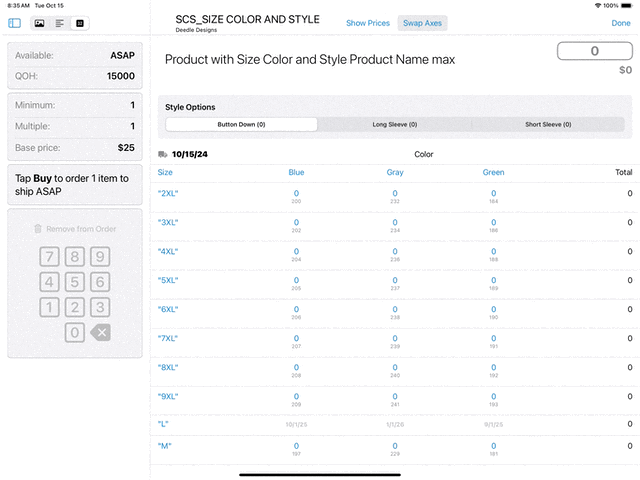Select the Green color column header

tap(493, 172)
